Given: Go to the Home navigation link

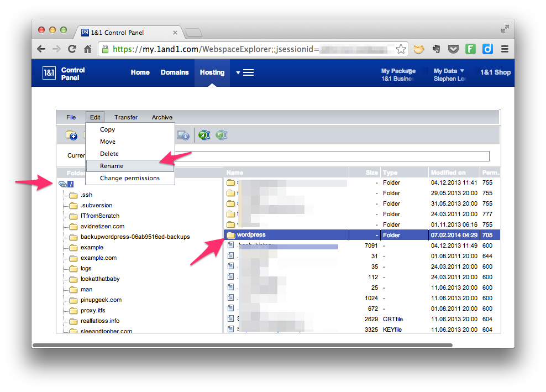Looking at the screenshot, I should pyautogui.click(x=140, y=72).
